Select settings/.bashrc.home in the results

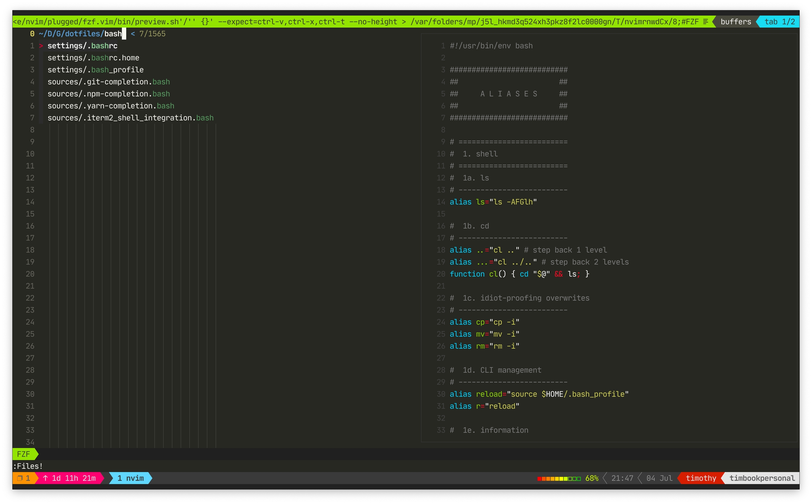93,58
